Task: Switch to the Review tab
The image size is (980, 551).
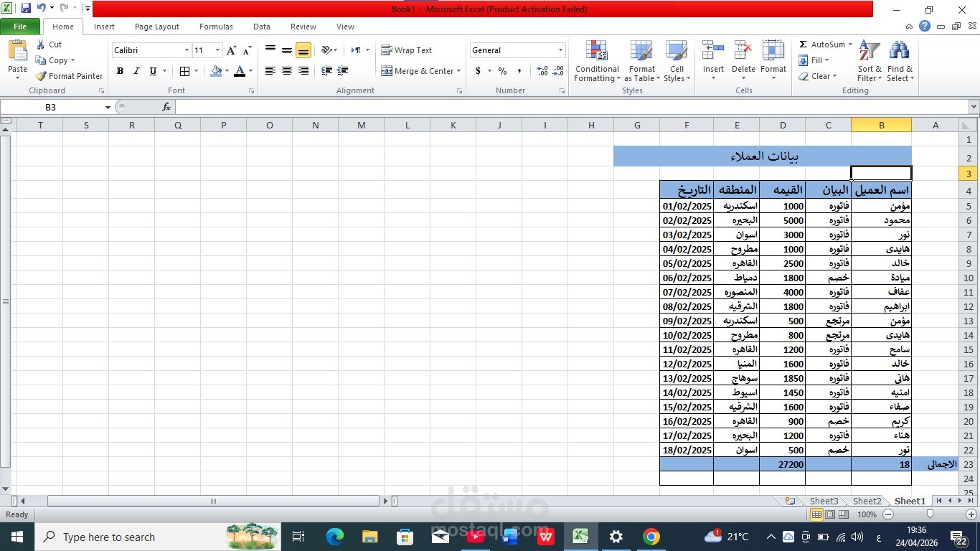Action: tap(303, 27)
